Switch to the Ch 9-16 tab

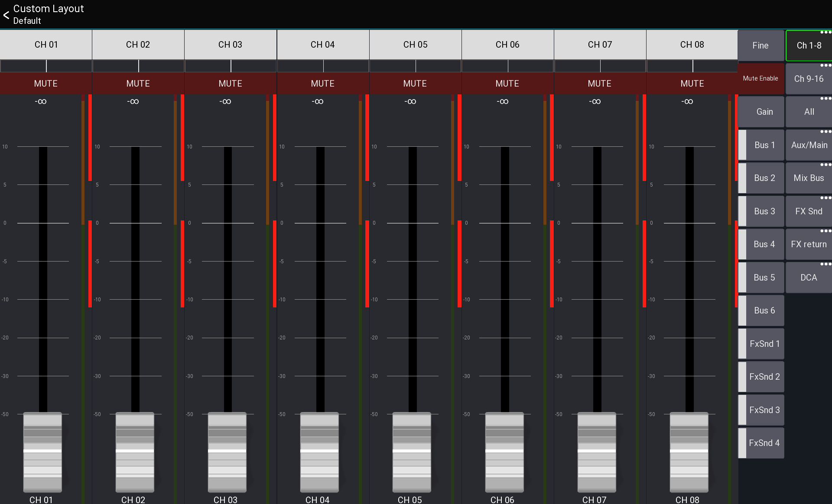point(808,78)
